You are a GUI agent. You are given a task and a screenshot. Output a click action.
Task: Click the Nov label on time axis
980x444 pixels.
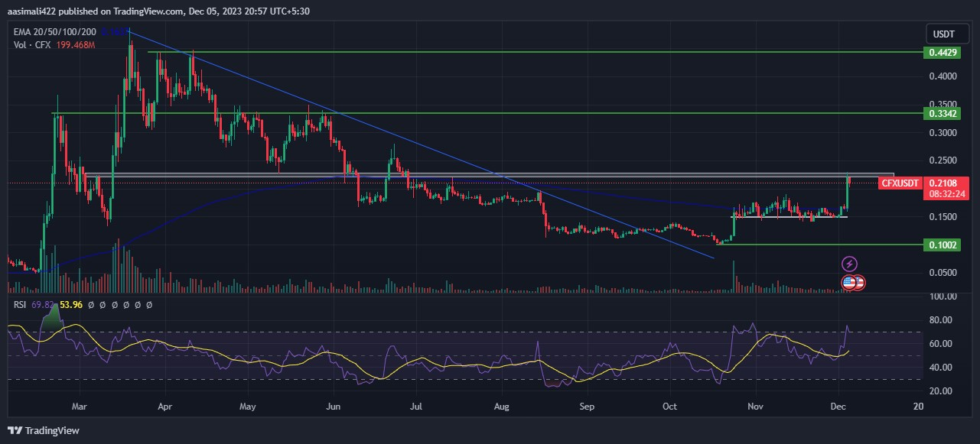tap(756, 407)
